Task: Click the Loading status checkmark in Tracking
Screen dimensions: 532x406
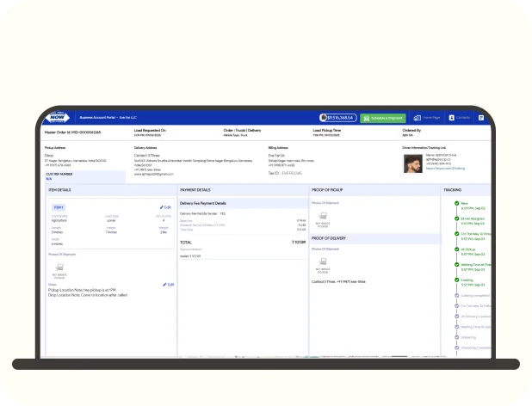Action: point(455,279)
